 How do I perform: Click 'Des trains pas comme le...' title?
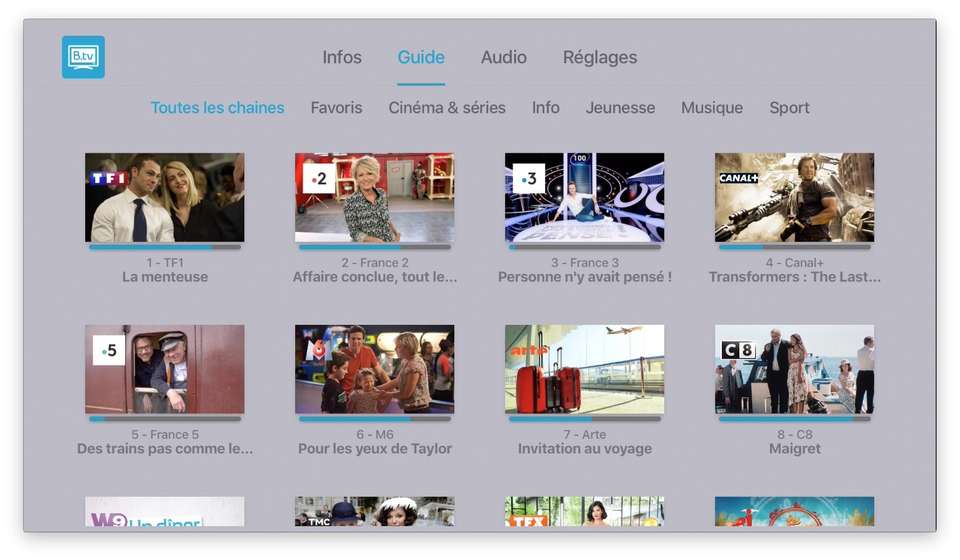pos(165,449)
